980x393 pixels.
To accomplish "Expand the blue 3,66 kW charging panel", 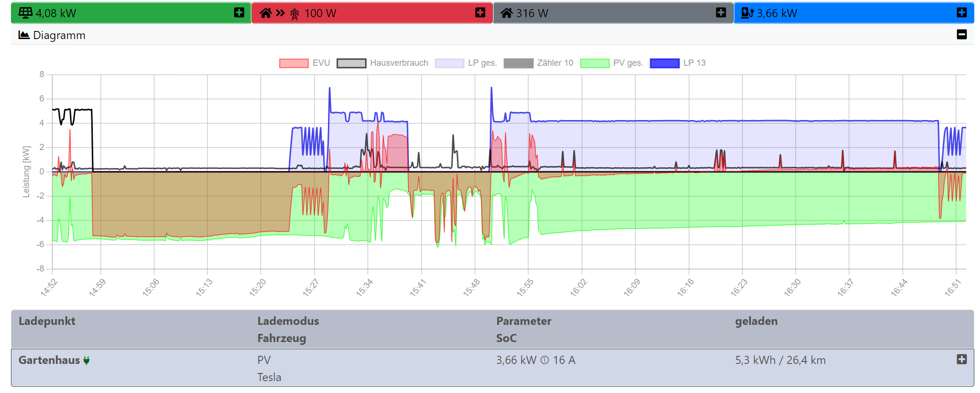I will pyautogui.click(x=961, y=13).
